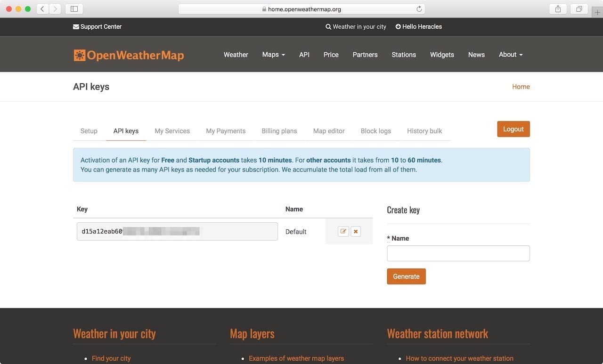Expand the Maps dropdown in the navigation
Viewport: 603px width, 364px height.
(274, 55)
